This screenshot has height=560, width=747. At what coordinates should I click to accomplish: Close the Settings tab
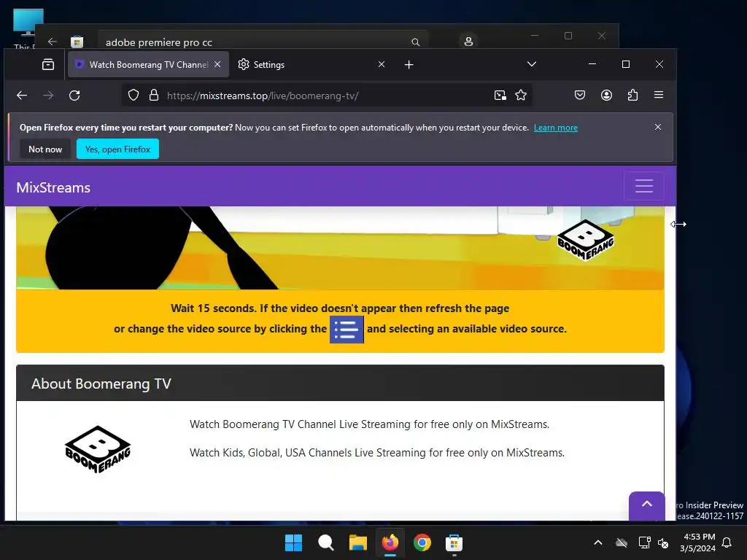point(381,64)
